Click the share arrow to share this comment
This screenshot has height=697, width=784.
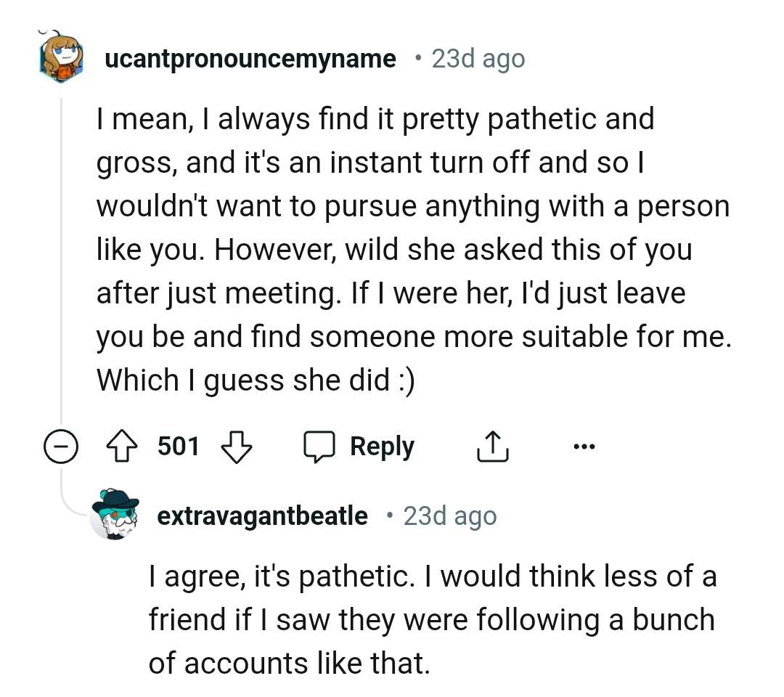pyautogui.click(x=493, y=446)
